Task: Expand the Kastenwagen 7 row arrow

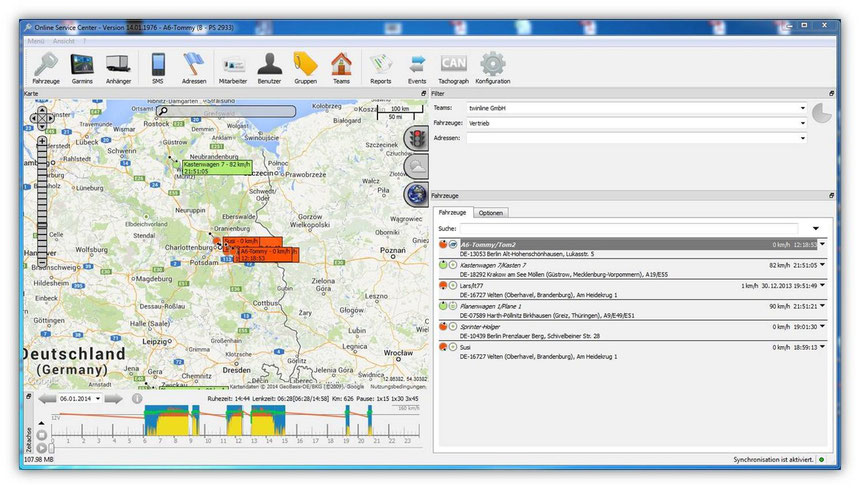Action: [822, 265]
